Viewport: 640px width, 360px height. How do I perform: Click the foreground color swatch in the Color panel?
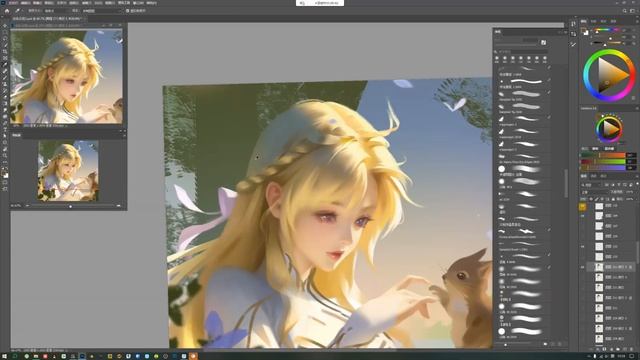(x=584, y=31)
